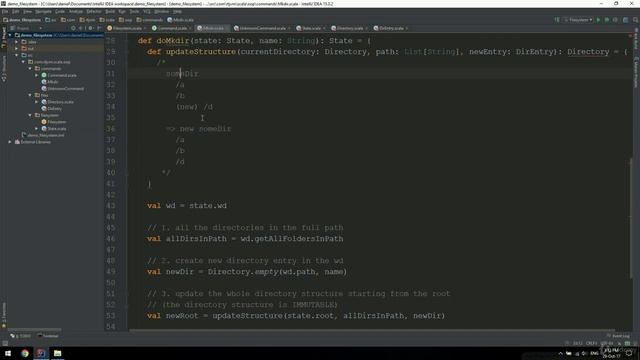Select Mkdir in the project tree
Viewport: 640px width, 360px height.
point(50,82)
